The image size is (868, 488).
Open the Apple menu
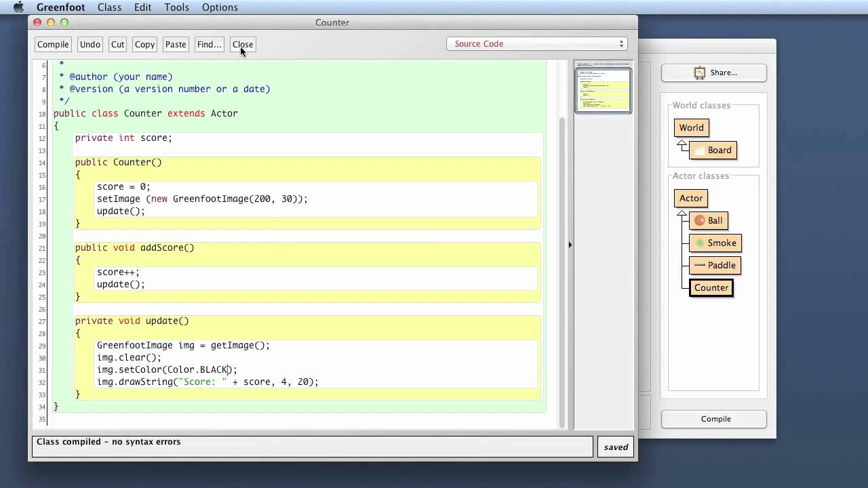[18, 7]
